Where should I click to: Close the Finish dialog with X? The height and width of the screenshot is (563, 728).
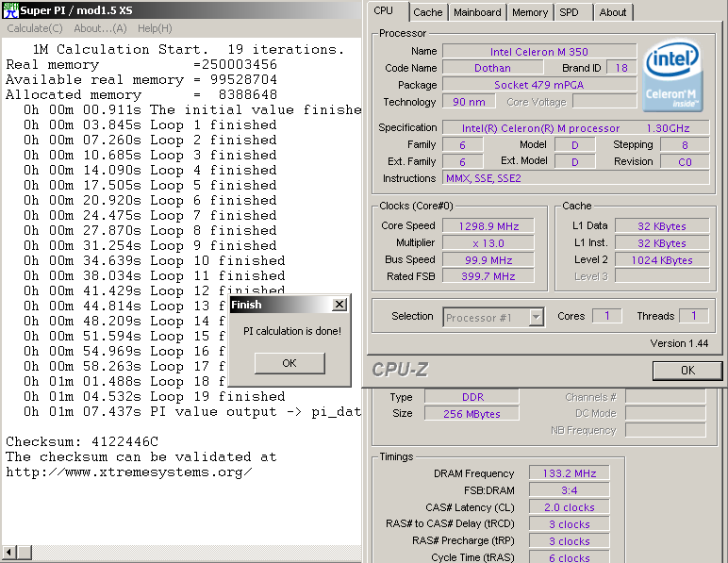[339, 305]
